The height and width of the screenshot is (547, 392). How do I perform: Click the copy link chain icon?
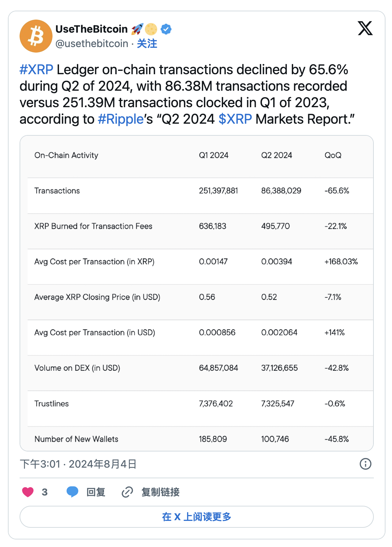point(127,492)
